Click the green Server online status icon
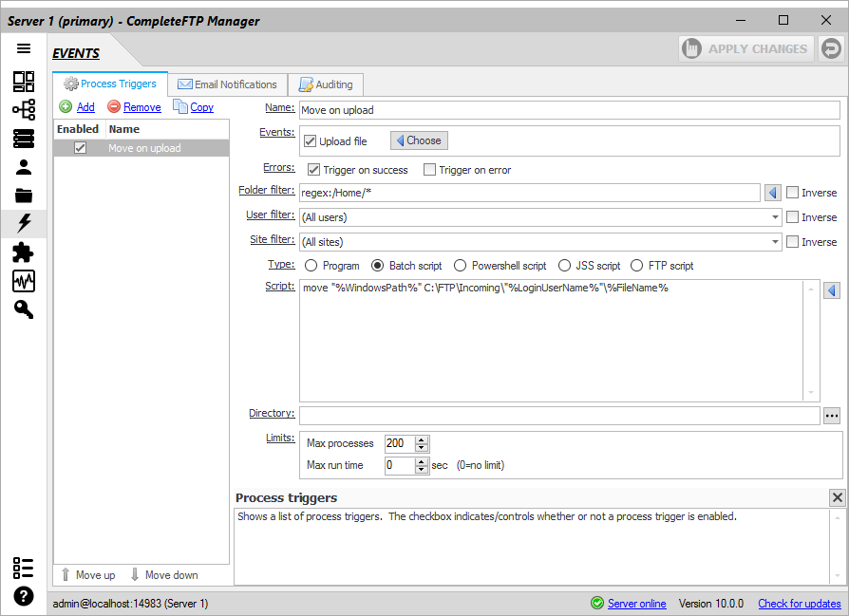 pos(597,603)
